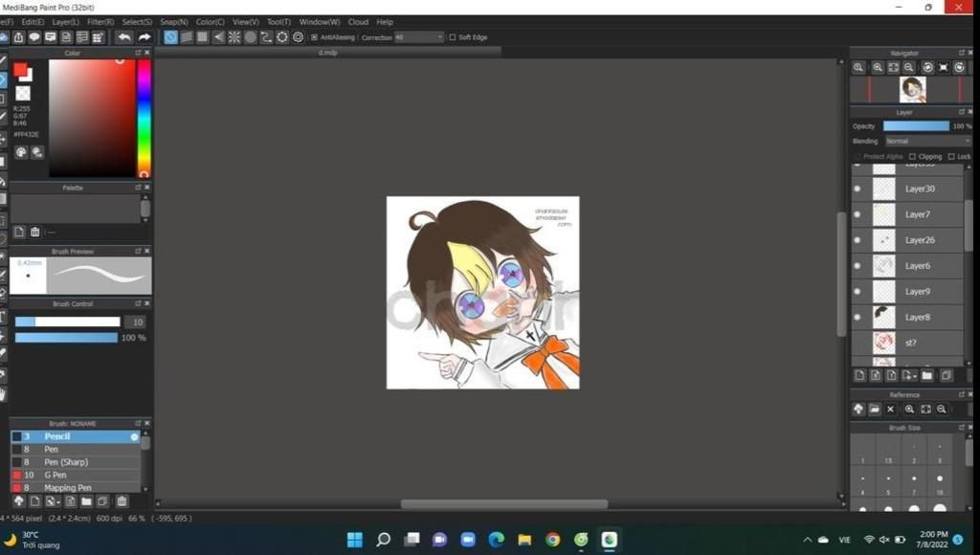Enable radial snap guide
The width and height of the screenshot is (980, 555).
coord(234,37)
